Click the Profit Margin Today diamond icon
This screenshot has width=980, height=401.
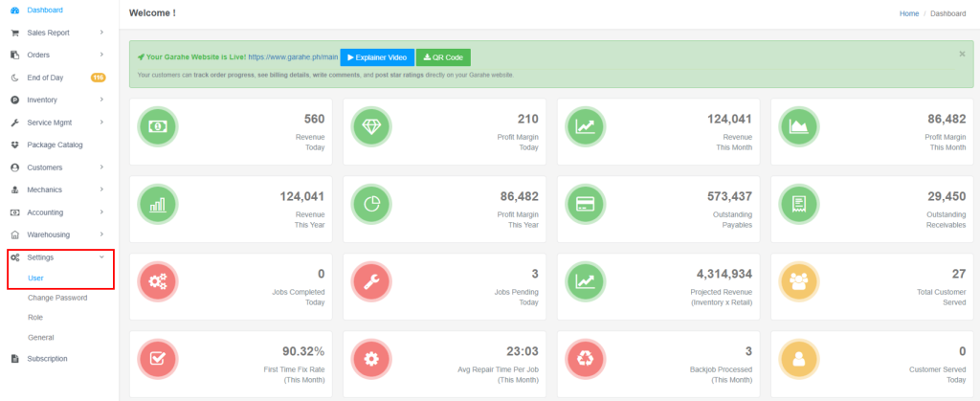tap(371, 127)
